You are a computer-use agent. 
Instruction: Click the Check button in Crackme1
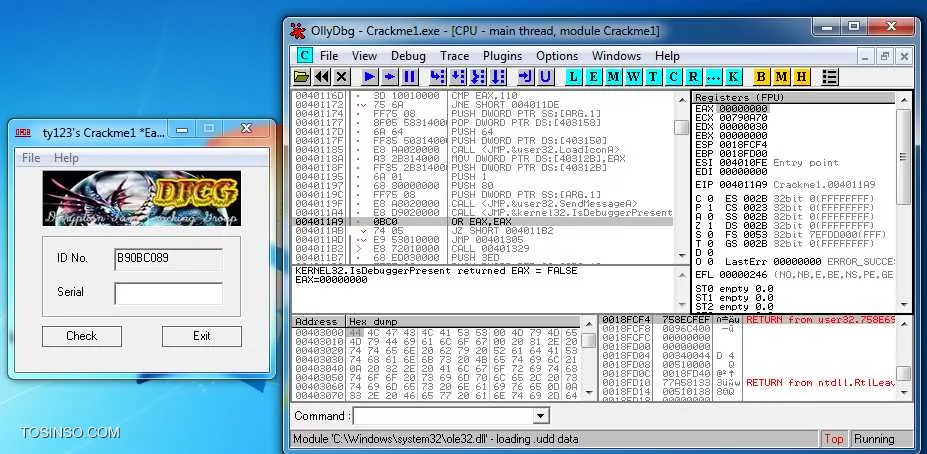click(82, 336)
